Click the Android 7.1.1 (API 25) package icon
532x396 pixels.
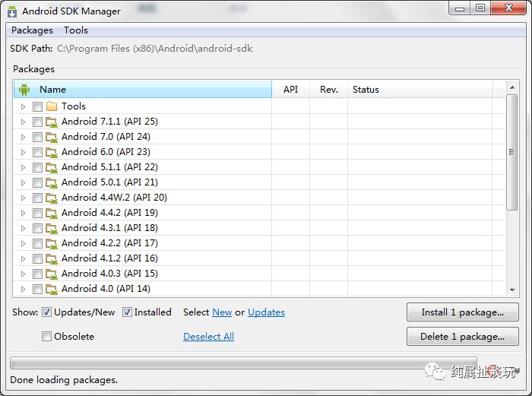coord(52,122)
